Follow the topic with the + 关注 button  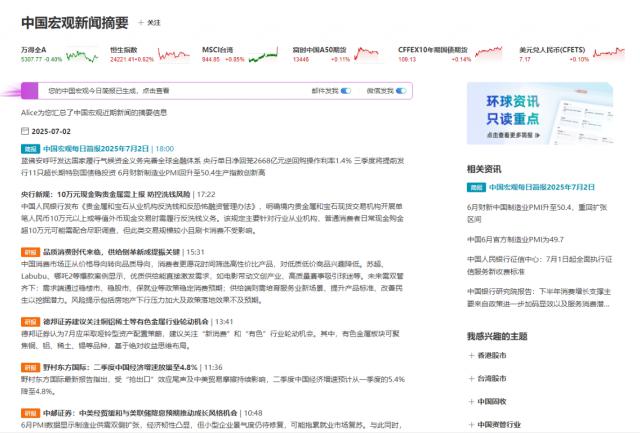tap(152, 21)
